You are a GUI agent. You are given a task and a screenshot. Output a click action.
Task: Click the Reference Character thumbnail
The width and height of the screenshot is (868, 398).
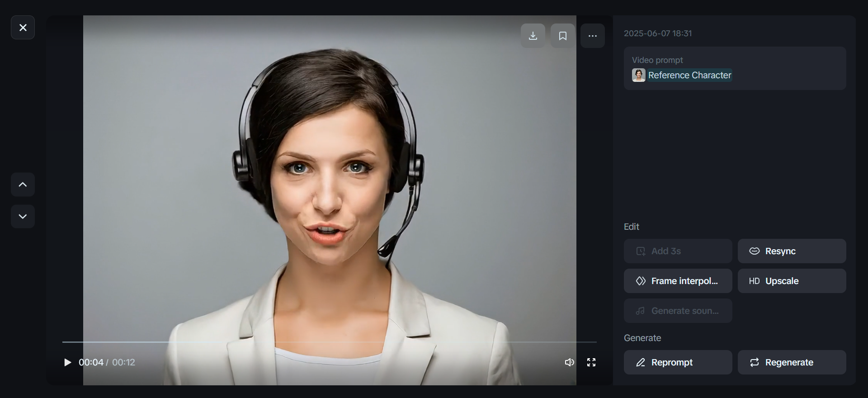(x=639, y=75)
